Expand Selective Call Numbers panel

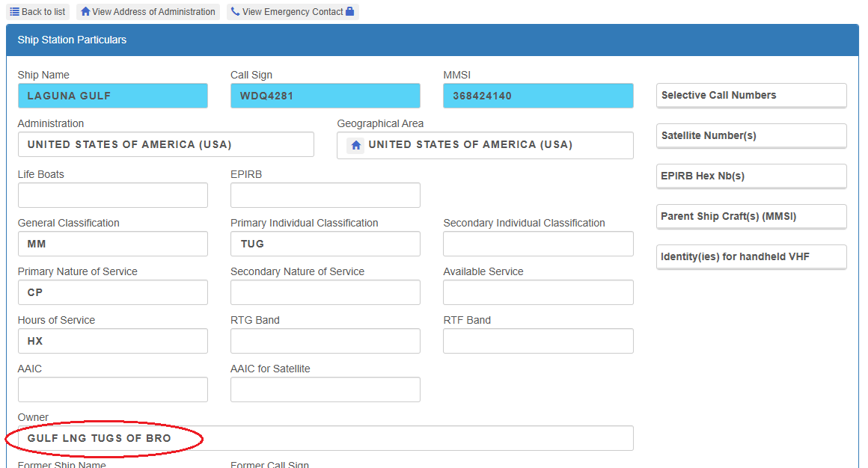pyautogui.click(x=751, y=96)
